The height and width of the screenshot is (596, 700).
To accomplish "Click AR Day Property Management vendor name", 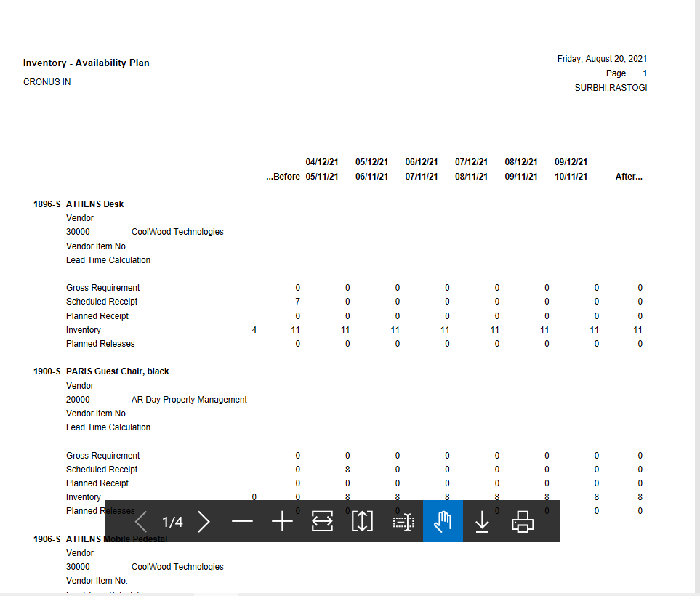I will coord(189,399).
